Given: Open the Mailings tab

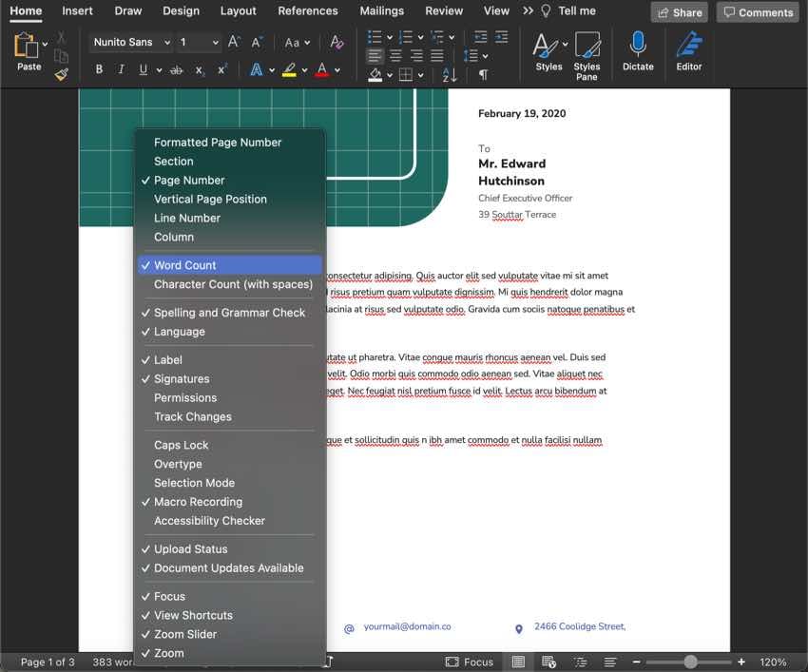Looking at the screenshot, I should 381,10.
